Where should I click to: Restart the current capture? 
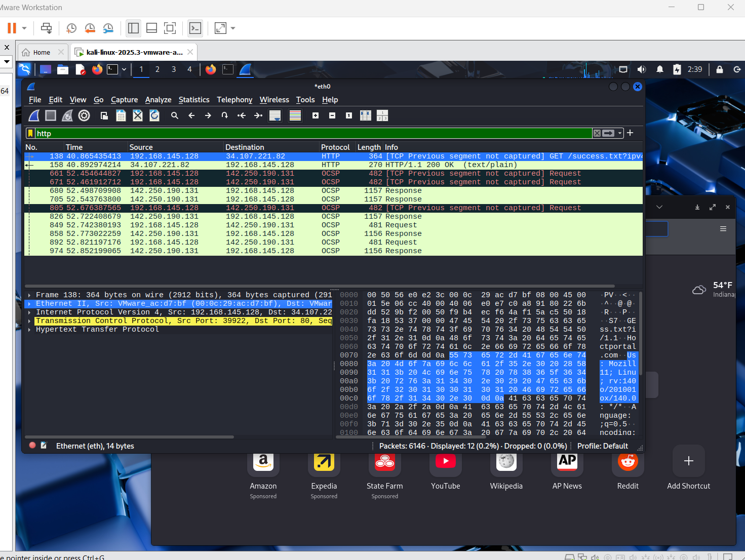click(x=67, y=116)
